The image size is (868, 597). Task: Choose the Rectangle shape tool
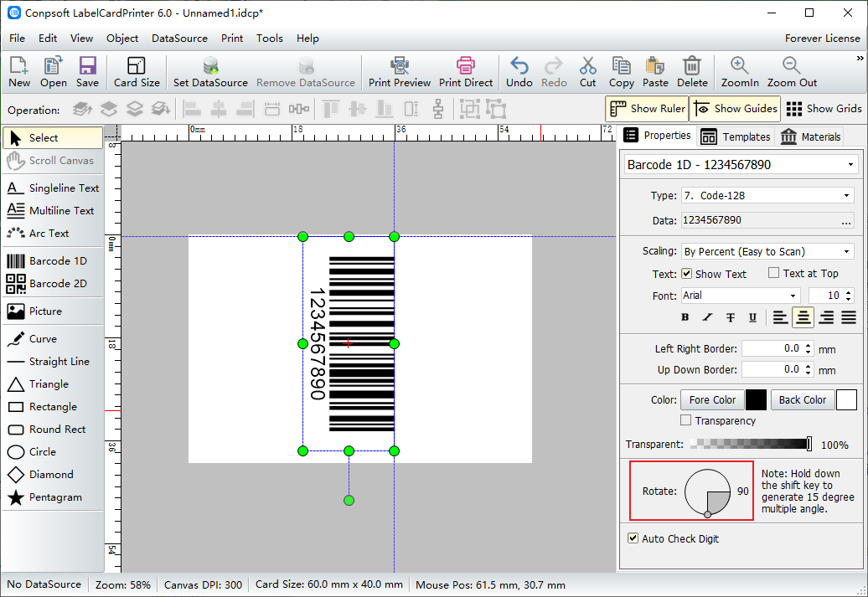coord(53,407)
